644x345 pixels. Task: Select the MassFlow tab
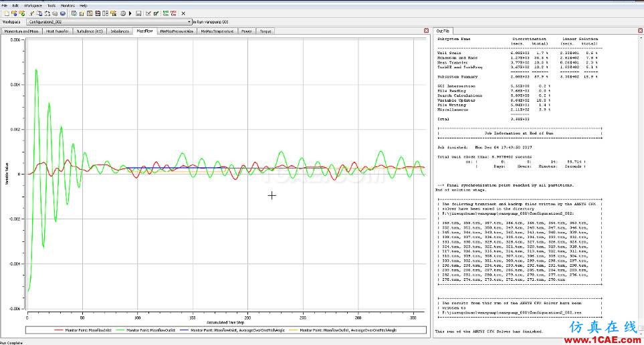pos(145,31)
